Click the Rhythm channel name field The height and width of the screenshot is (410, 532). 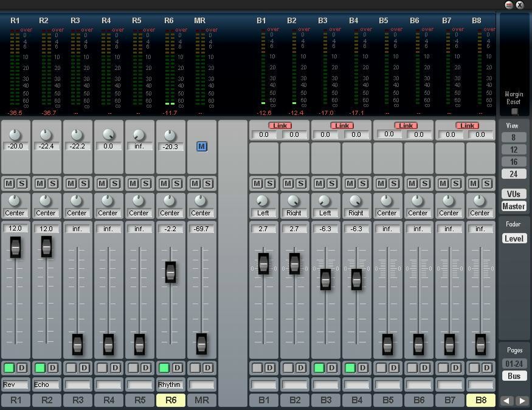[x=170, y=384]
